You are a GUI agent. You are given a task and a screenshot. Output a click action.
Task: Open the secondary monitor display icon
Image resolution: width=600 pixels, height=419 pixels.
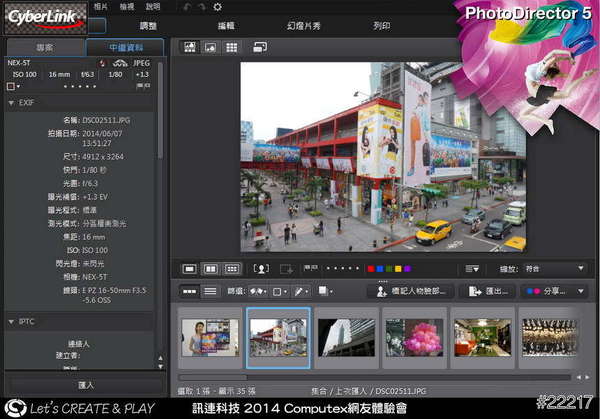[x=260, y=47]
